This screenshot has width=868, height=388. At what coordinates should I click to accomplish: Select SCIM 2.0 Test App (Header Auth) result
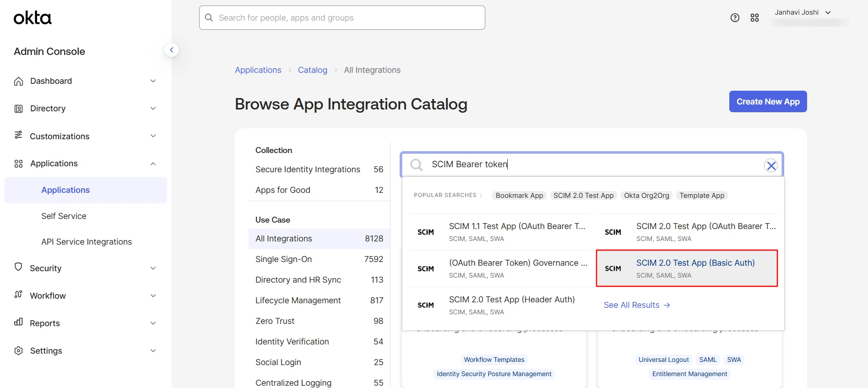[499, 305]
